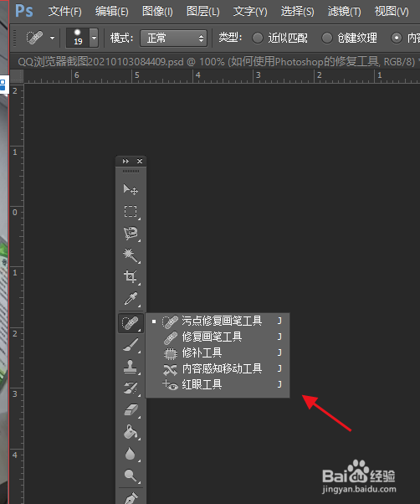Choose 红眼工具 from flyout

[218, 384]
